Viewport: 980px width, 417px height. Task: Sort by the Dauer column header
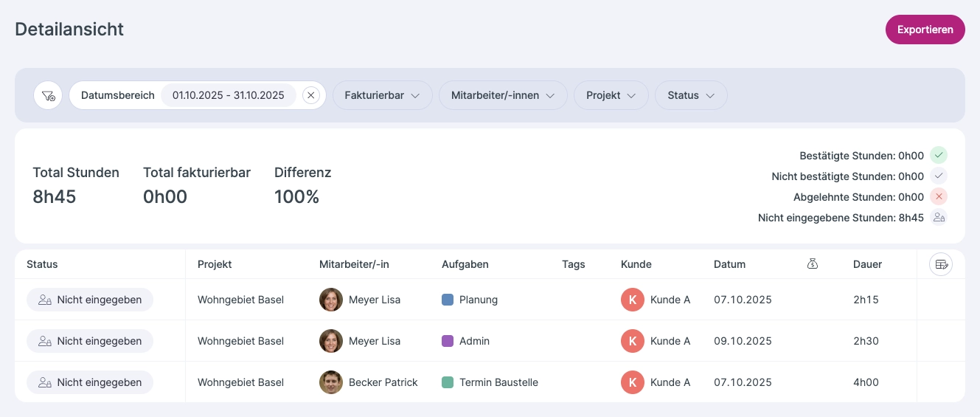(x=867, y=264)
